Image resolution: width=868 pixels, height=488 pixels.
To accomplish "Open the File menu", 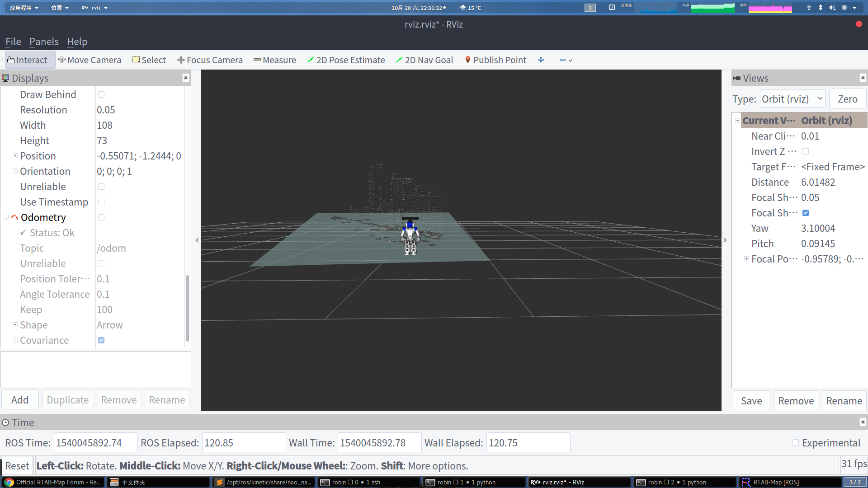I will point(13,42).
